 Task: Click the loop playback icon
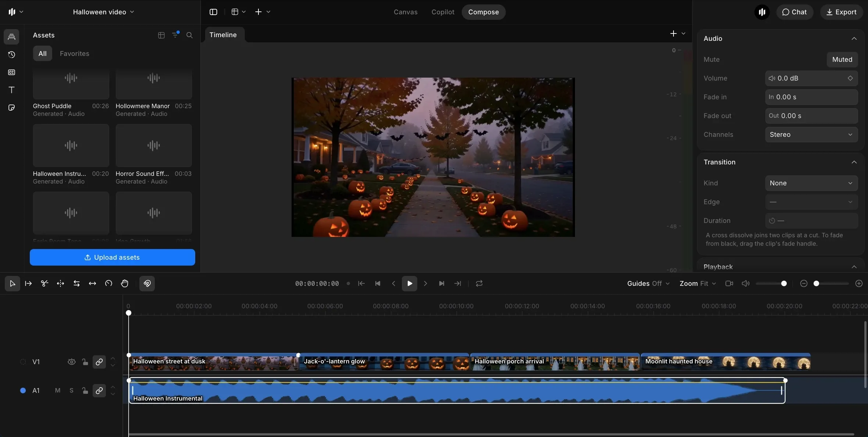pyautogui.click(x=479, y=283)
